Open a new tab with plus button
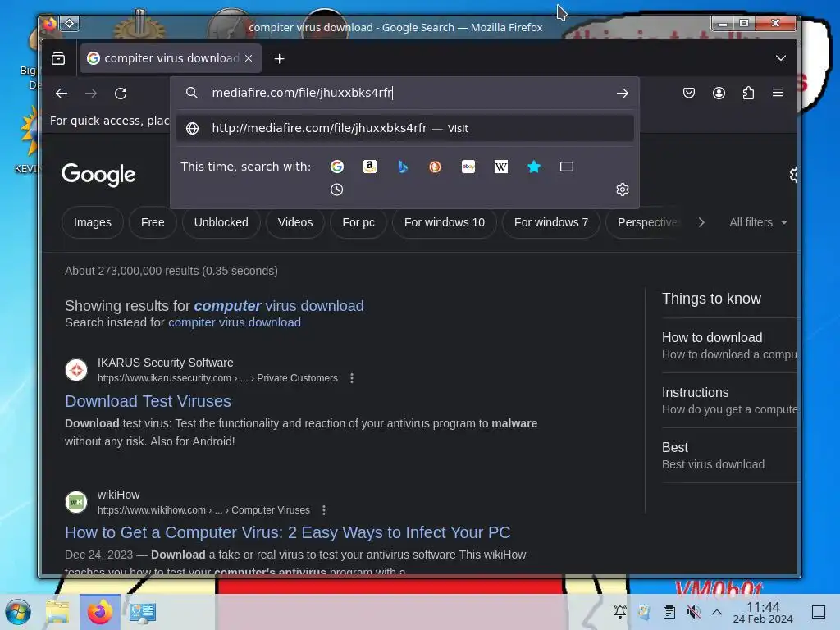Viewport: 840px width, 630px height. click(279, 59)
